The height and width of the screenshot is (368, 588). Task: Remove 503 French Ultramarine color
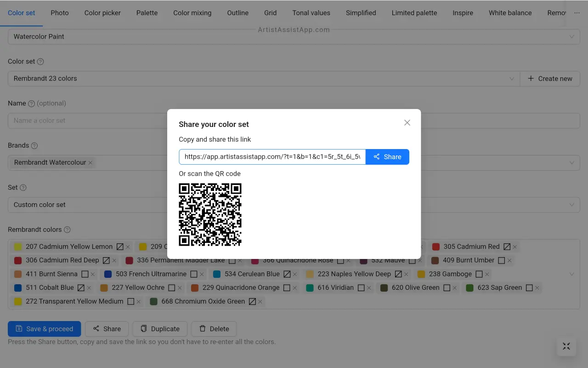pos(202,274)
